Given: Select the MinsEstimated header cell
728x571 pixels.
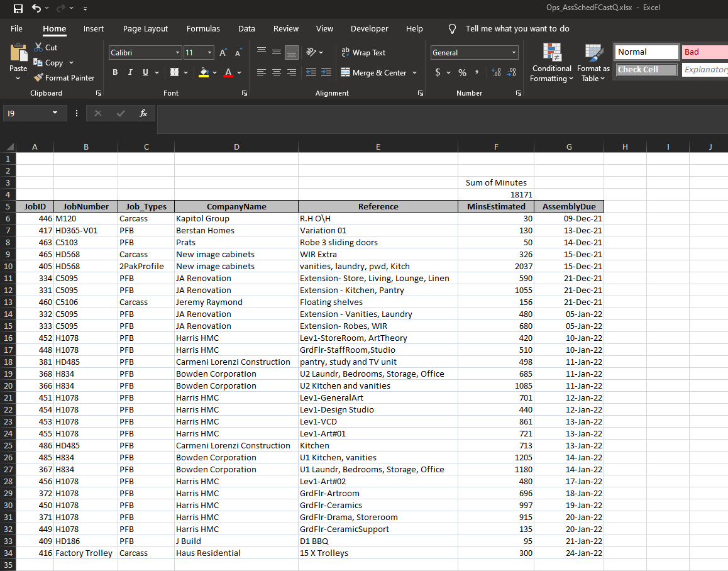Looking at the screenshot, I should click(495, 206).
